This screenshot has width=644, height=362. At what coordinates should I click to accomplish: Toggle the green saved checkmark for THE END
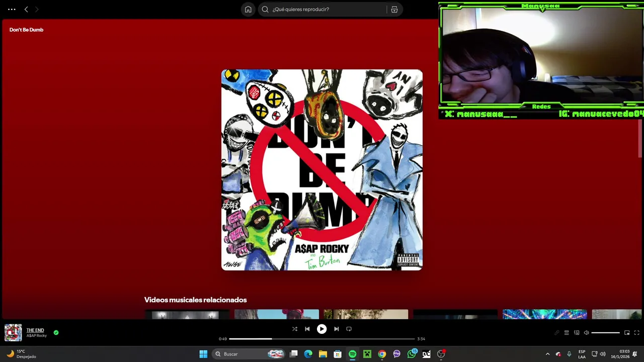pos(56,332)
